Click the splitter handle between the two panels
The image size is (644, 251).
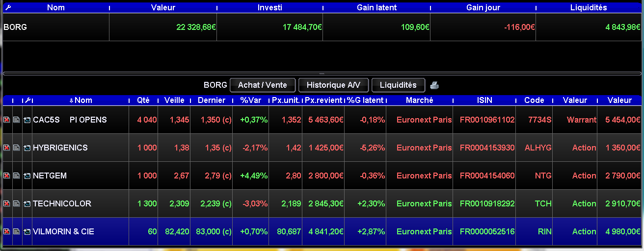click(322, 73)
